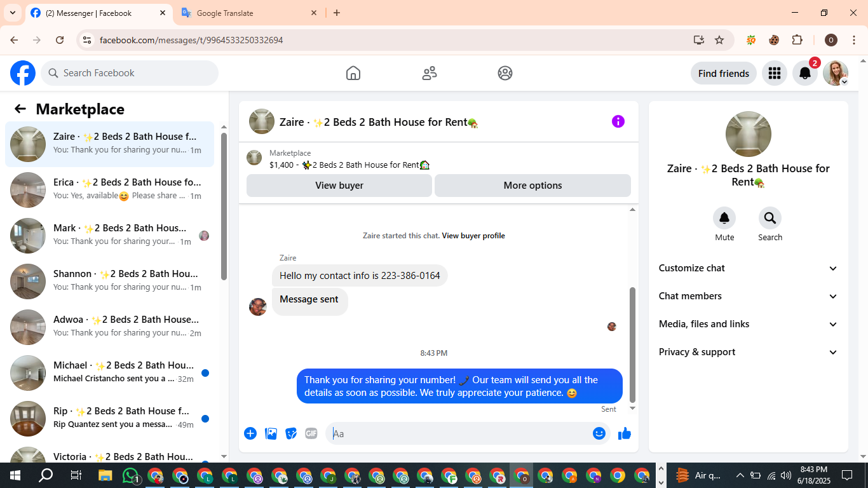Open Zaire's large profile thumbnail
868x488 pixels.
(749, 134)
